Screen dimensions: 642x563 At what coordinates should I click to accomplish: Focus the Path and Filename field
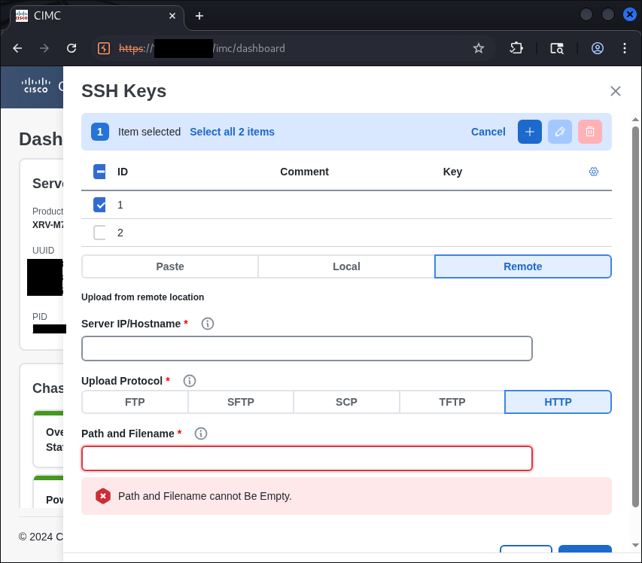[307, 458]
